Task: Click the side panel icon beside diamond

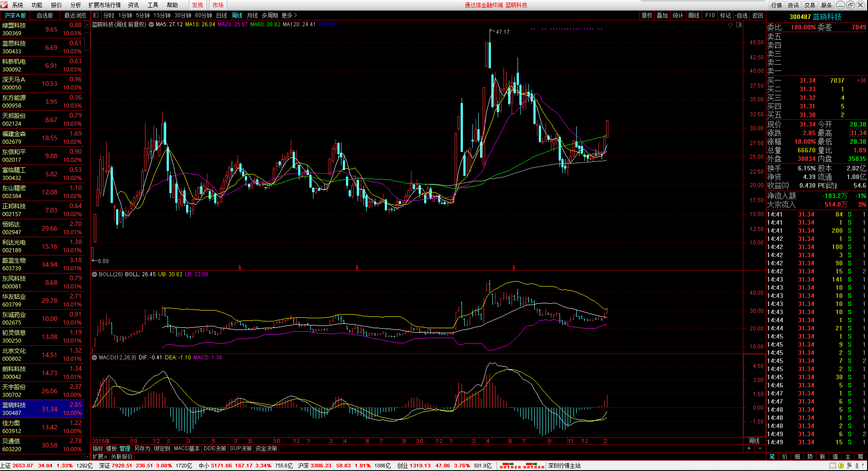Action: pos(739,25)
